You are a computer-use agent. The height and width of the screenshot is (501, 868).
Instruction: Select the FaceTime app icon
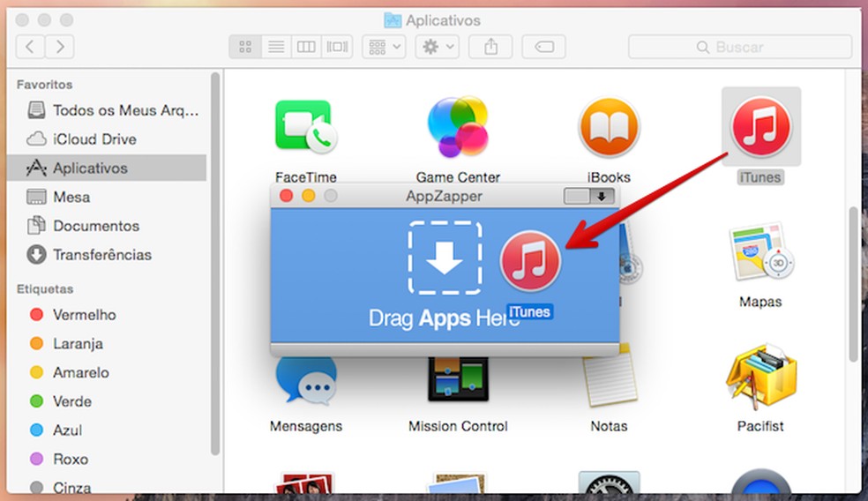click(305, 127)
